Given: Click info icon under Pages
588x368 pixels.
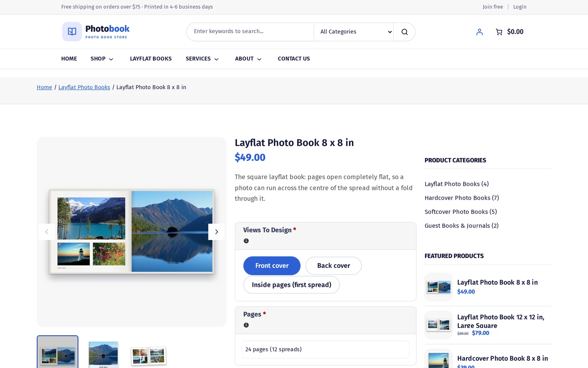Looking at the screenshot, I should pos(246,325).
